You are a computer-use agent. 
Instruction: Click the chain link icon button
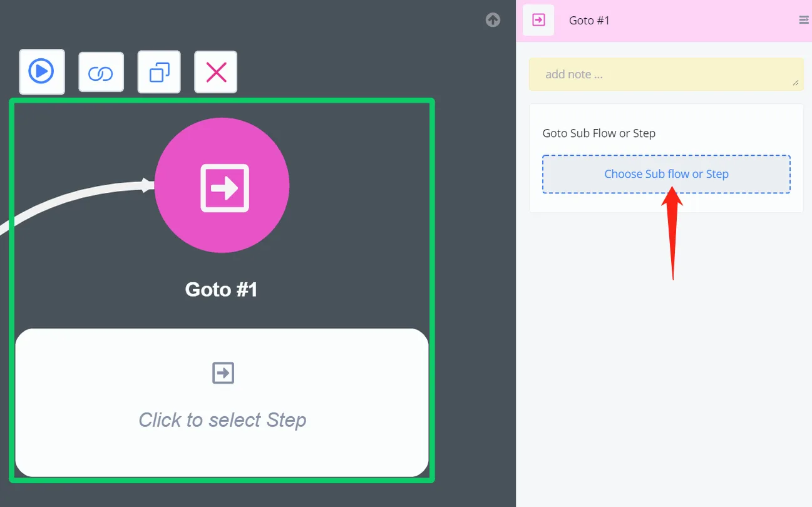point(101,73)
